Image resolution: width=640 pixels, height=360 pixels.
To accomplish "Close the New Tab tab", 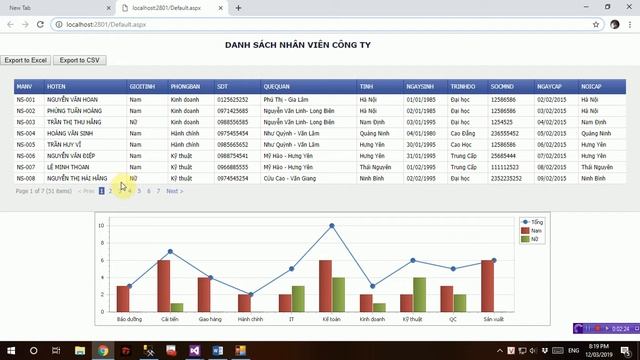I will coord(109,8).
